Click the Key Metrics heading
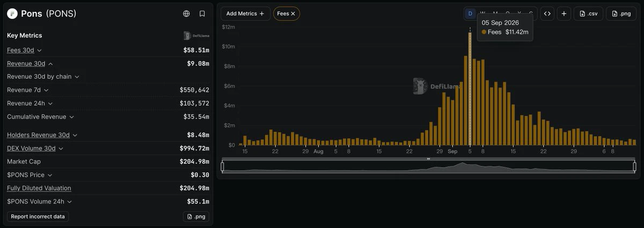 point(25,35)
